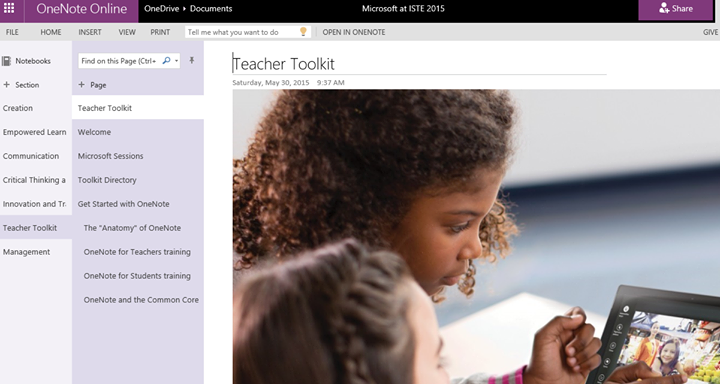Select the Management section
The height and width of the screenshot is (384, 720).
pyautogui.click(x=36, y=252)
